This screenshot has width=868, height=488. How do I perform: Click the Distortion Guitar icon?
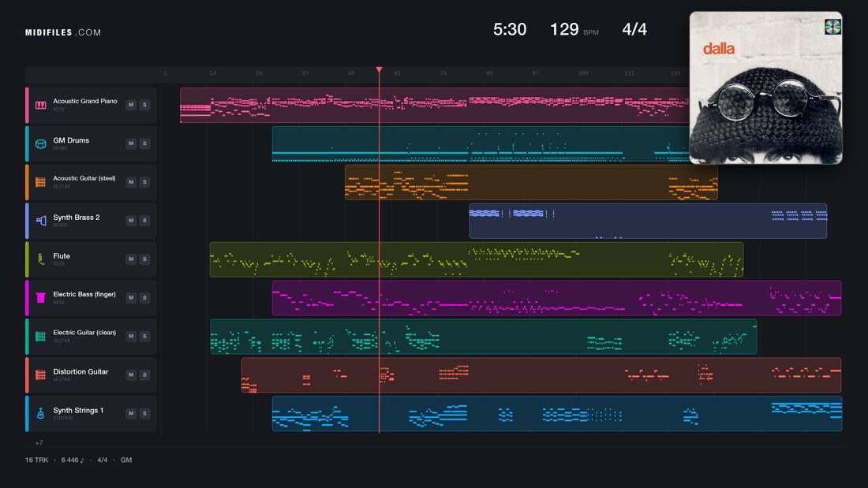point(41,374)
